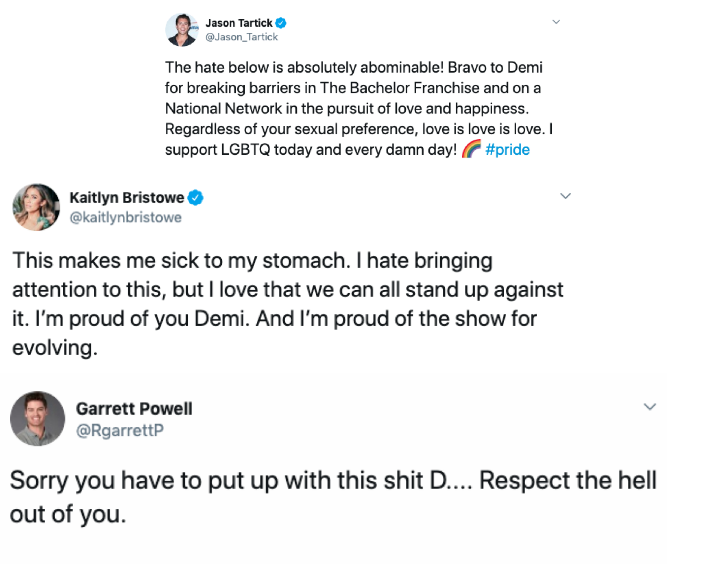Image resolution: width=728 pixels, height=564 pixels.
Task: Open the dropdown on Kaitlyn Bristowe's tweet
Action: pos(566,196)
